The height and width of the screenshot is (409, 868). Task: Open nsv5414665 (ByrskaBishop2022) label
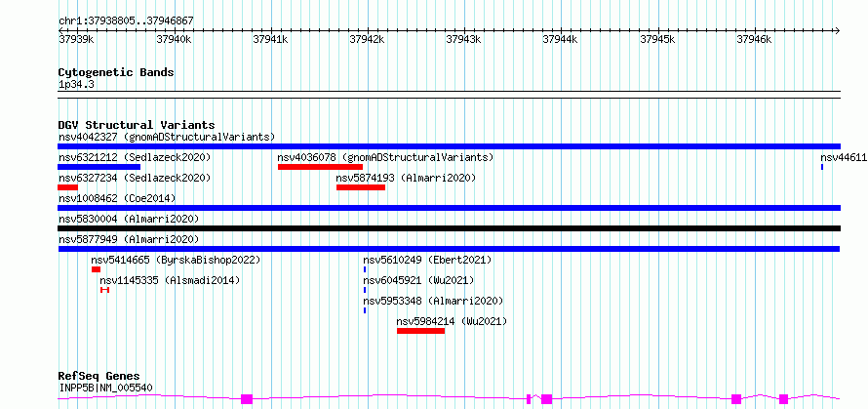(x=176, y=260)
